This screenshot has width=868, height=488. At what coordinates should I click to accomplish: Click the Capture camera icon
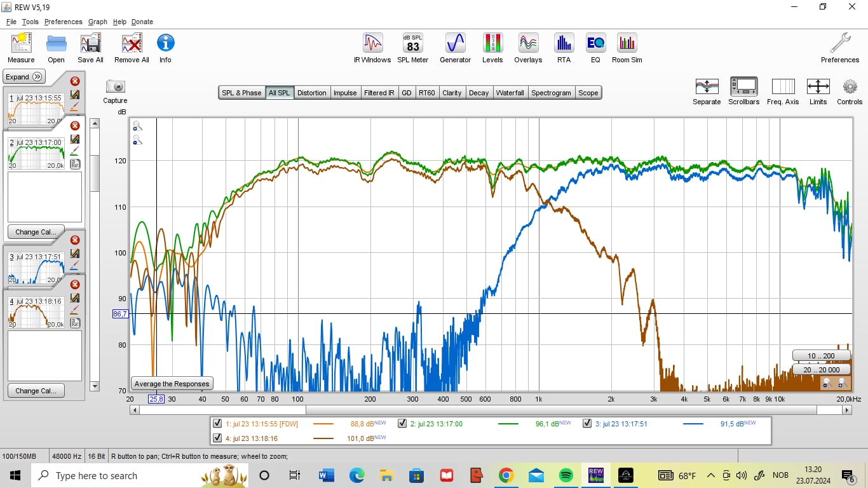pos(115,86)
